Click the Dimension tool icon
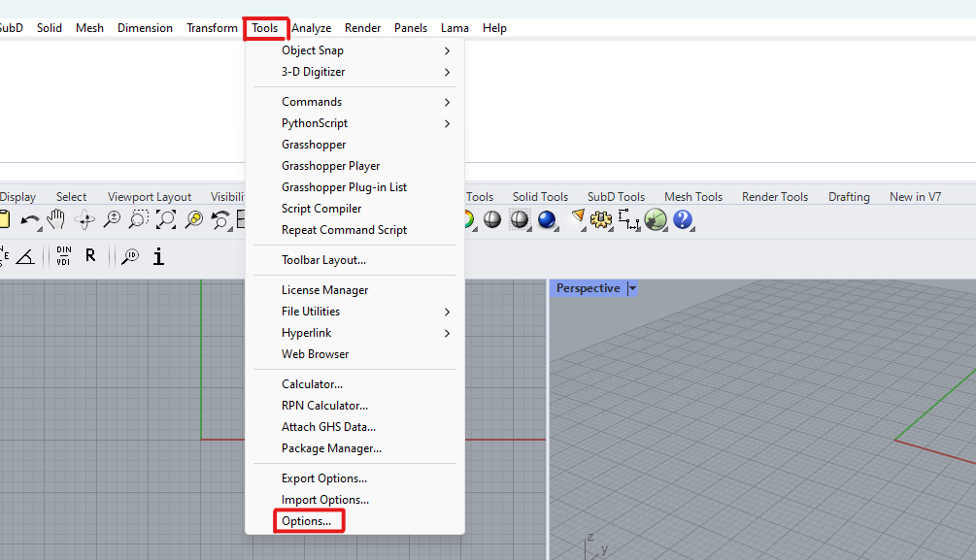 [x=628, y=219]
